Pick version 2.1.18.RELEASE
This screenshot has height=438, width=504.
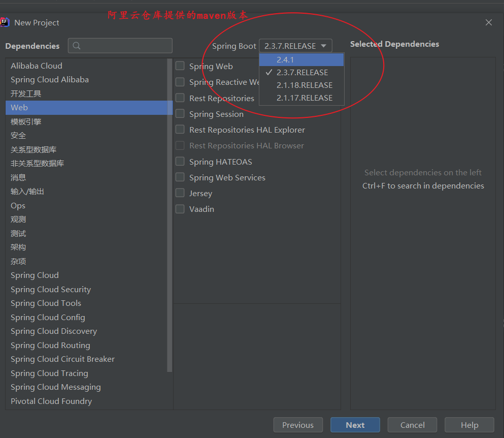(301, 85)
